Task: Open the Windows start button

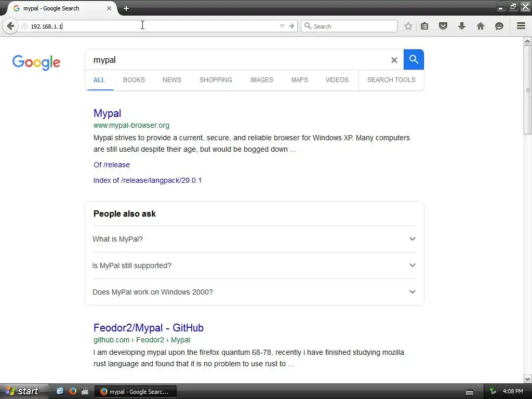Action: tap(24, 392)
